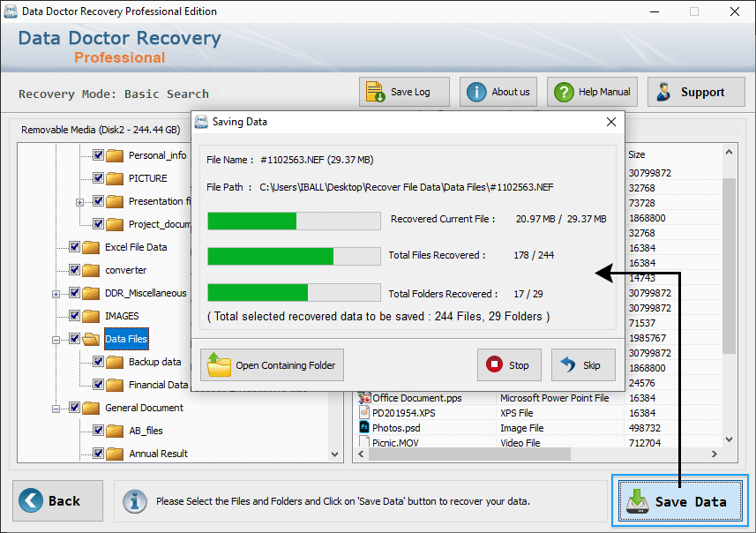Stop the saving process
Image resolution: width=756 pixels, height=533 pixels.
(x=509, y=365)
